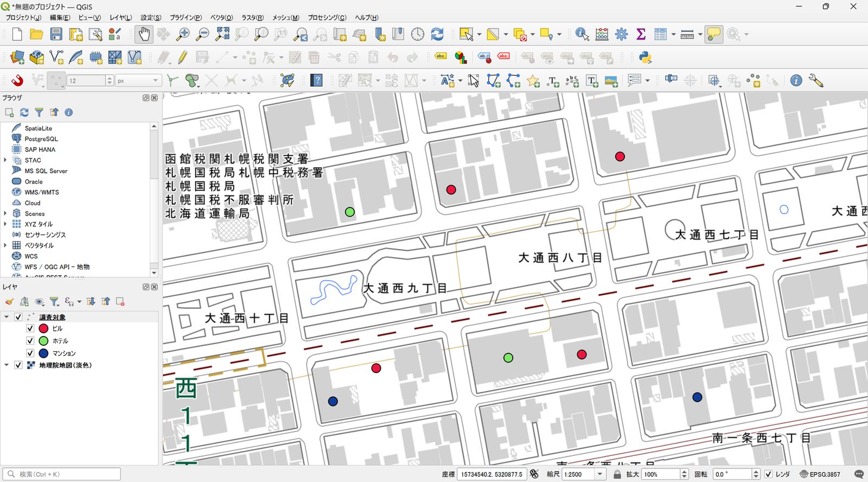Refresh the Browser panel
The image size is (868, 482).
point(24,112)
